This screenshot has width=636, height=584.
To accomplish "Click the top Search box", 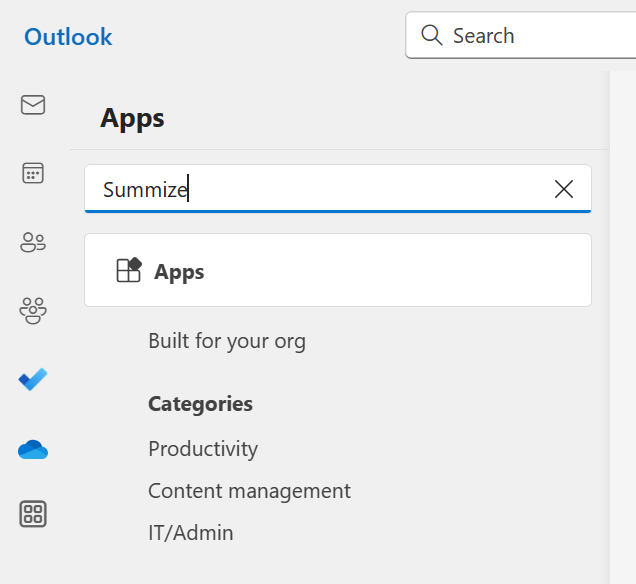I will [x=521, y=35].
